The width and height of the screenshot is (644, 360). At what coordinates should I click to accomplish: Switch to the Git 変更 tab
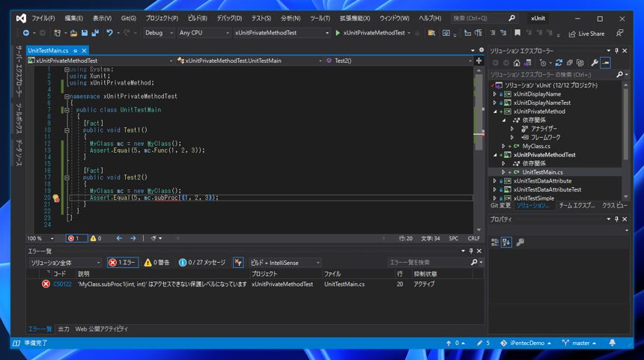point(501,206)
